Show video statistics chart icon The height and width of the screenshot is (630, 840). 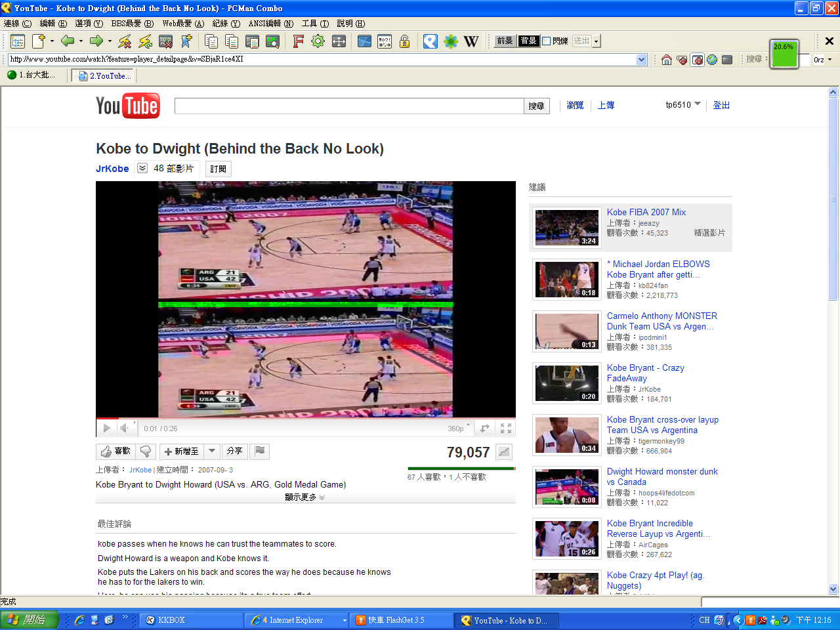[504, 451]
